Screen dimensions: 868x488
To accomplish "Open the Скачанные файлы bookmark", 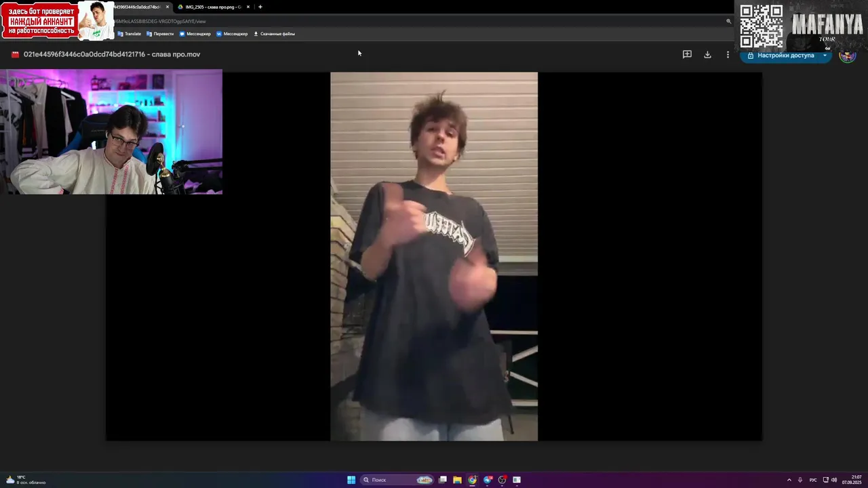I will coord(275,33).
